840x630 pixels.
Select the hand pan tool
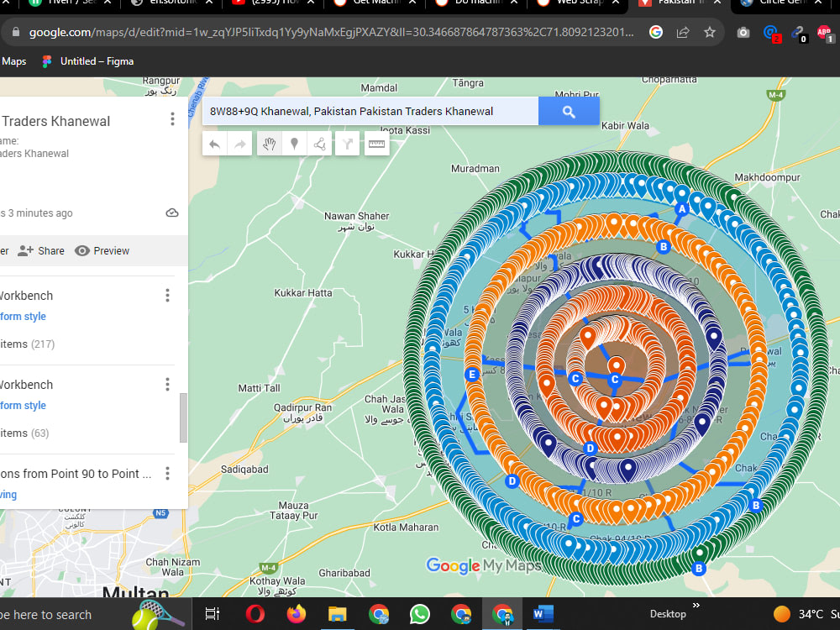click(x=269, y=144)
